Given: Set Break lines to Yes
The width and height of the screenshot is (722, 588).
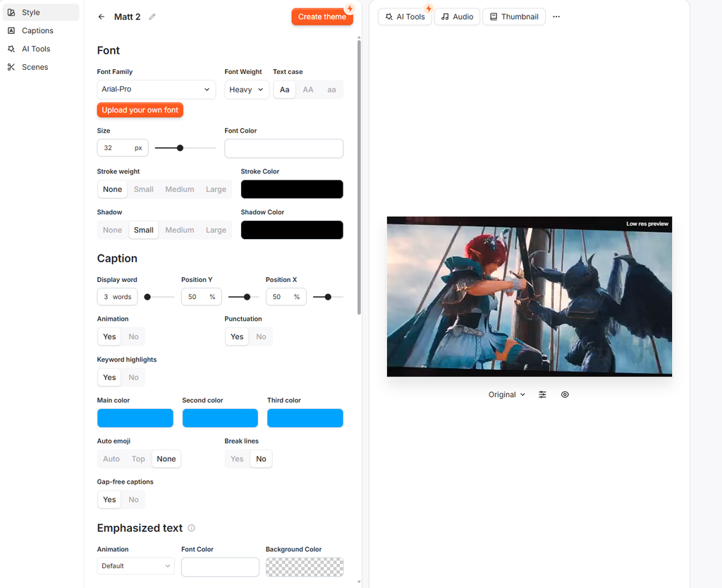Looking at the screenshot, I should click(237, 459).
